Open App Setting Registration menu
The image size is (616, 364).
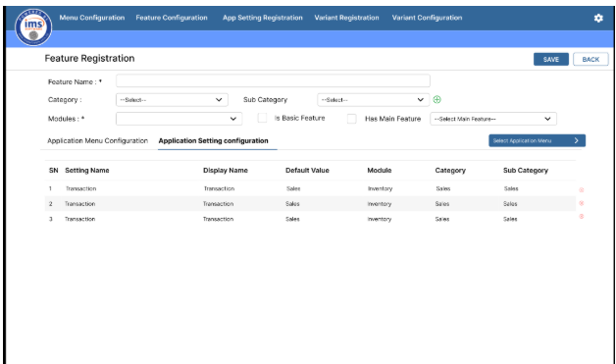263,18
